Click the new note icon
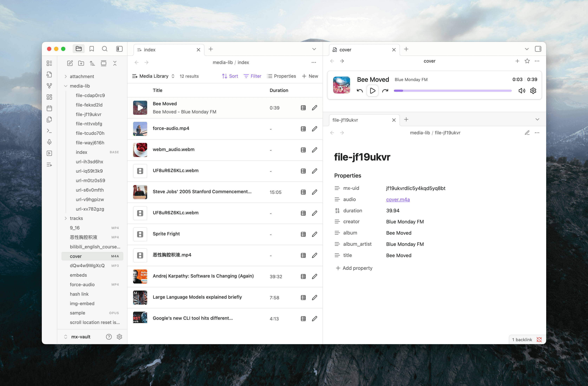 (70, 63)
